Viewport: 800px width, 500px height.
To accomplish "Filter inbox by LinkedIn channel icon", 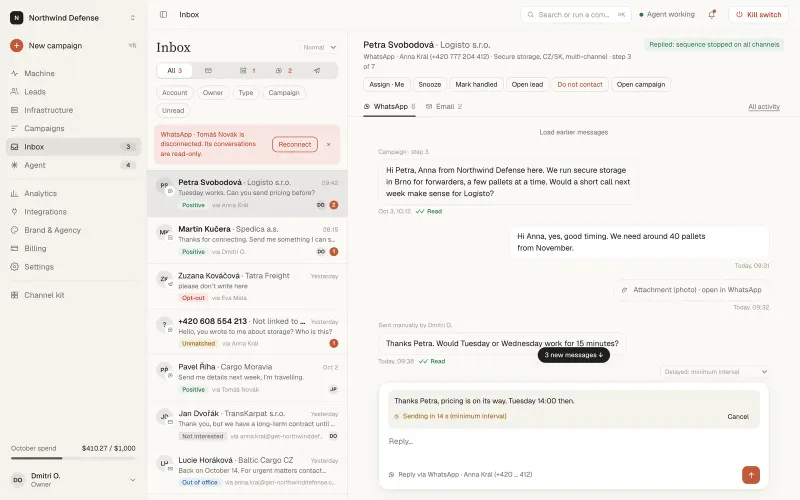I will tap(247, 70).
